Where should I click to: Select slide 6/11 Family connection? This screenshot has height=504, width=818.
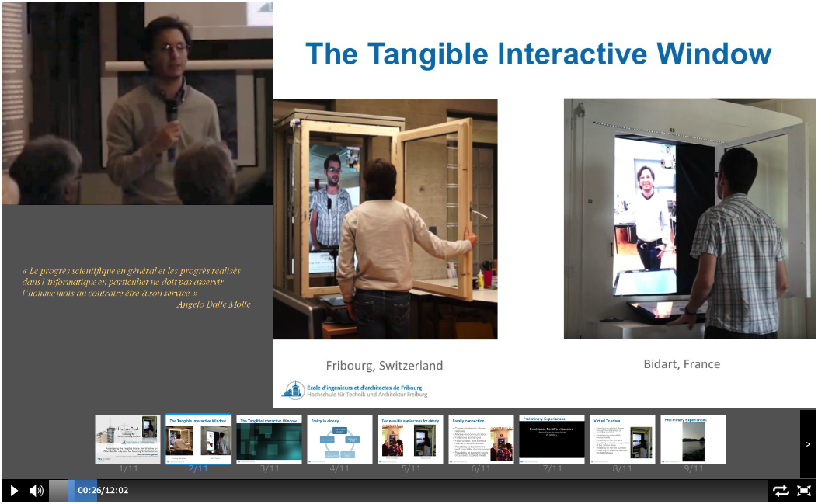pyautogui.click(x=481, y=439)
